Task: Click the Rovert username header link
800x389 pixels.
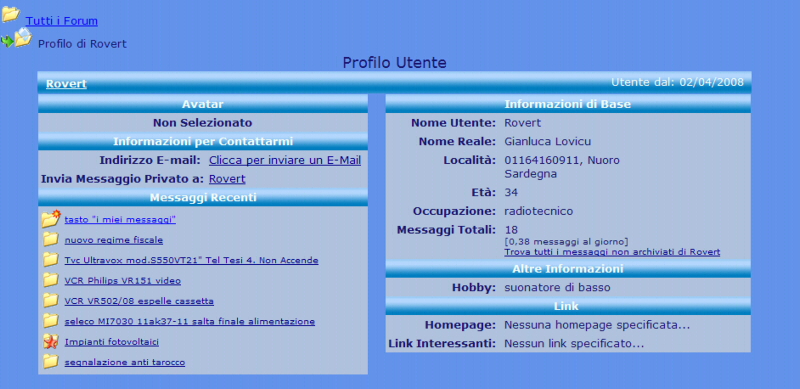Action: pyautogui.click(x=66, y=84)
